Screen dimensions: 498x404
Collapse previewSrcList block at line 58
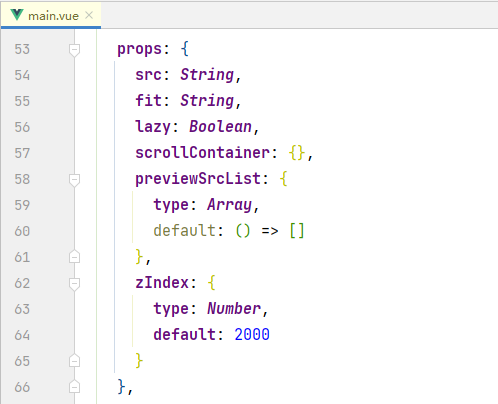74,180
